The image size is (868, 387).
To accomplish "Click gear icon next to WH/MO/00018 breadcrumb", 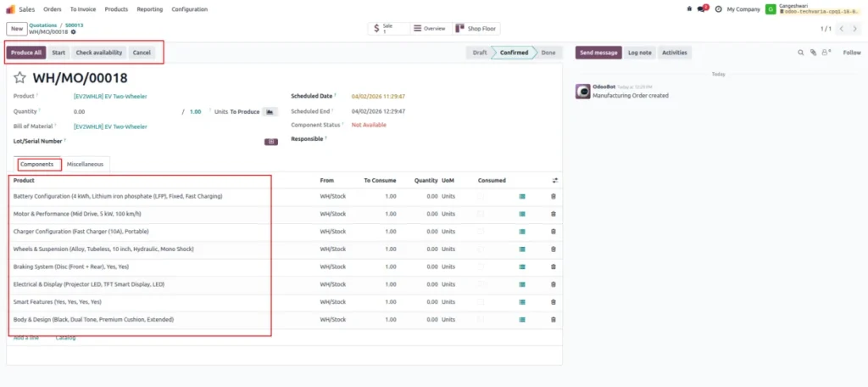I will click(x=73, y=32).
